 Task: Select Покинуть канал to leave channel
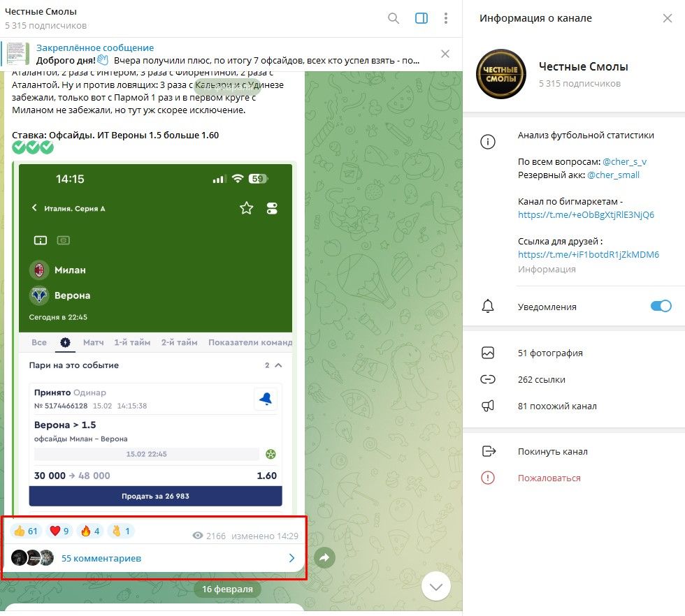(x=553, y=451)
